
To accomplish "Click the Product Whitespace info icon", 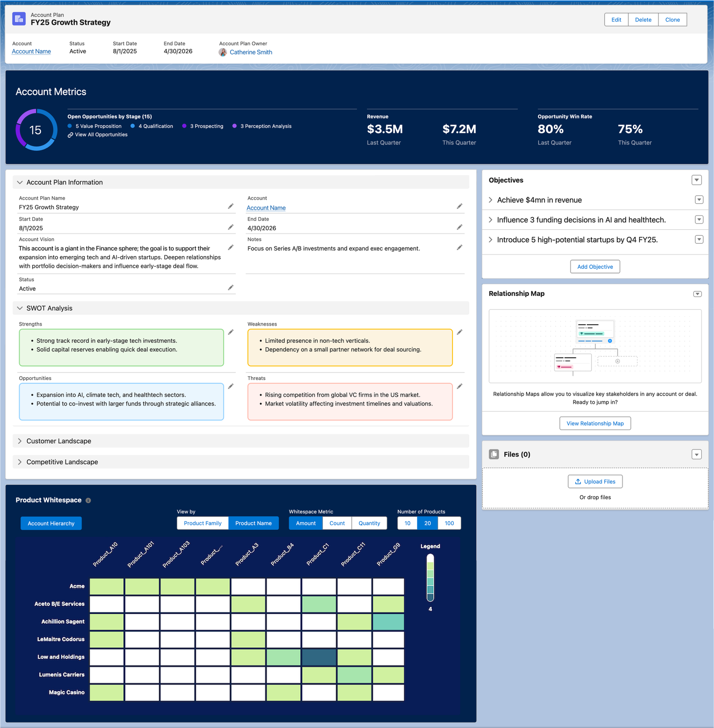I will click(88, 500).
